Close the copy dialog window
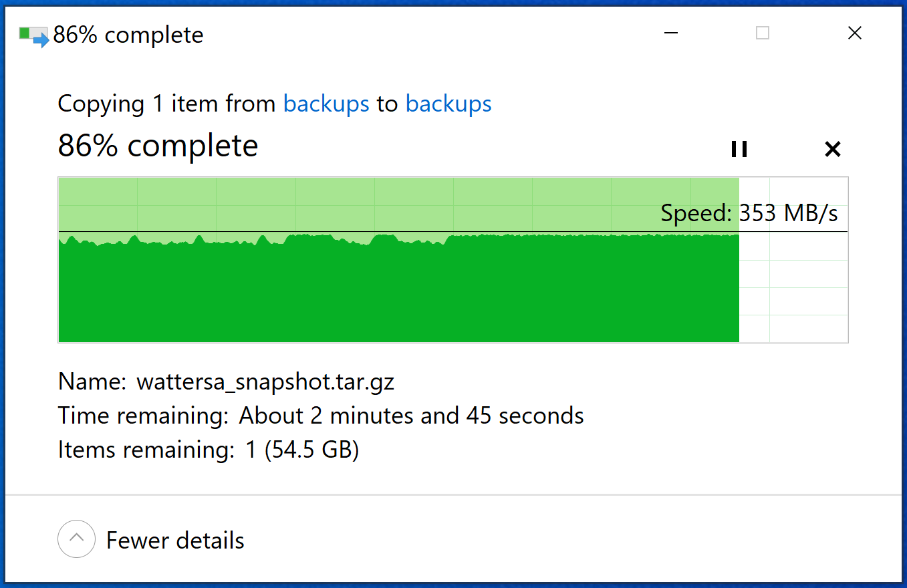The width and height of the screenshot is (907, 588). 854,33
